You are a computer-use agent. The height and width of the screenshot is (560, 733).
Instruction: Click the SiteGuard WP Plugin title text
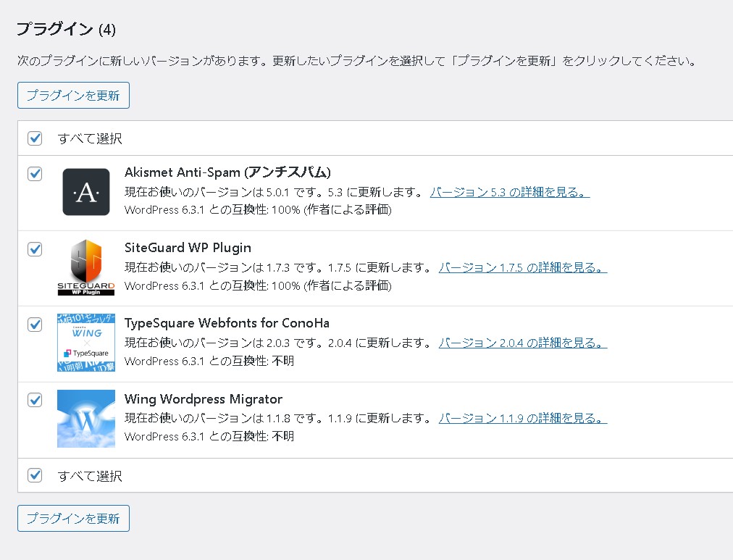coord(188,248)
